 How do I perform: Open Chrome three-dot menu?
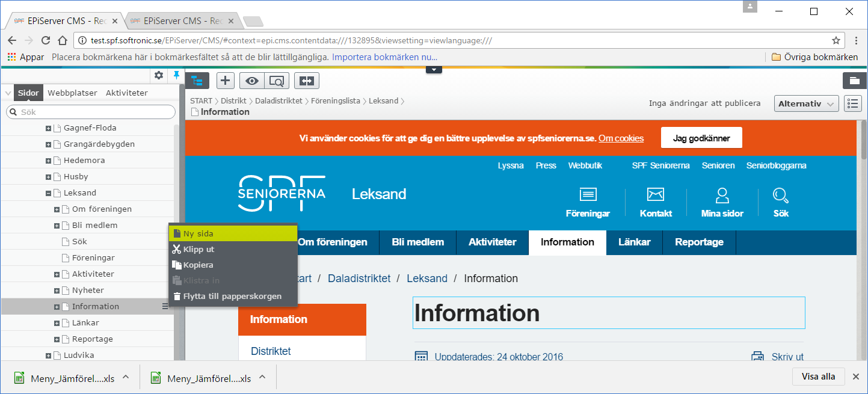856,41
